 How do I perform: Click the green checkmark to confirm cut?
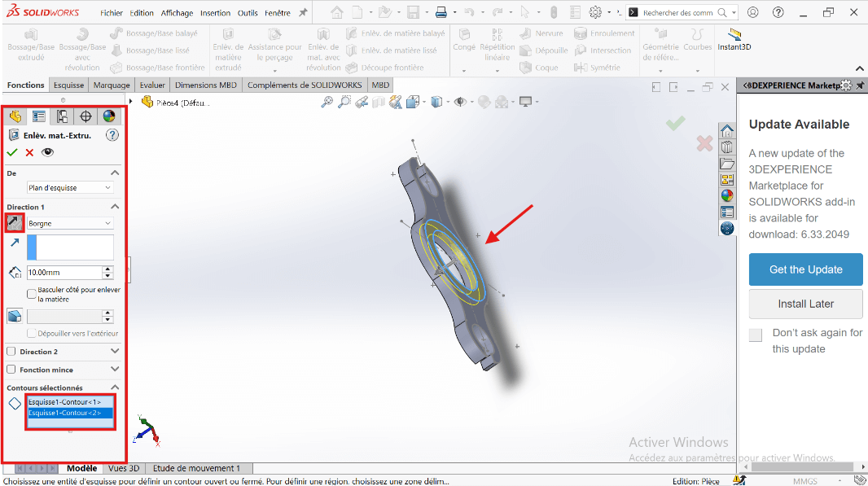12,152
